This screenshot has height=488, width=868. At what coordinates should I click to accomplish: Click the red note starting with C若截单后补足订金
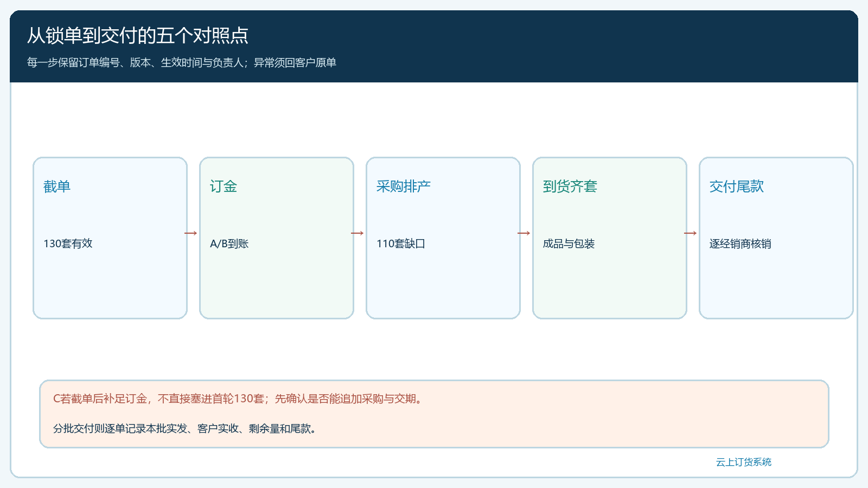click(x=239, y=399)
